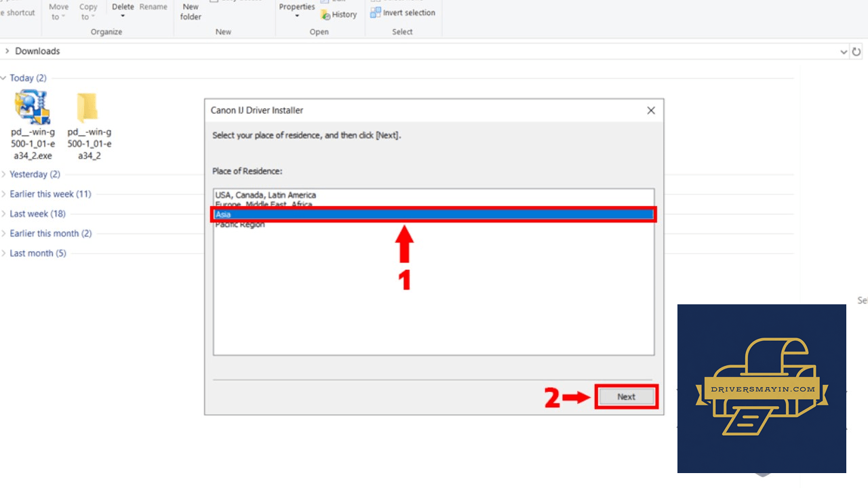
Task: Close the Canon IJ Driver Installer dialog
Action: pyautogui.click(x=651, y=110)
